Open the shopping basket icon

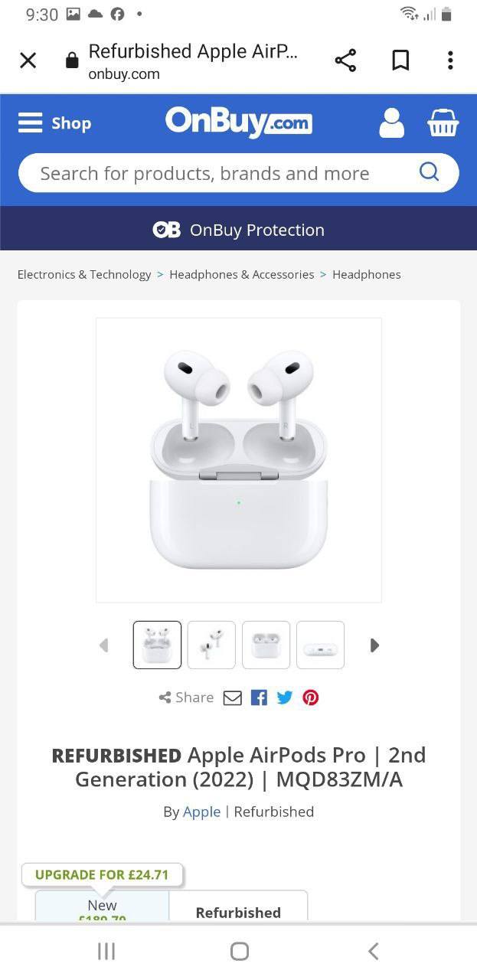click(x=443, y=122)
